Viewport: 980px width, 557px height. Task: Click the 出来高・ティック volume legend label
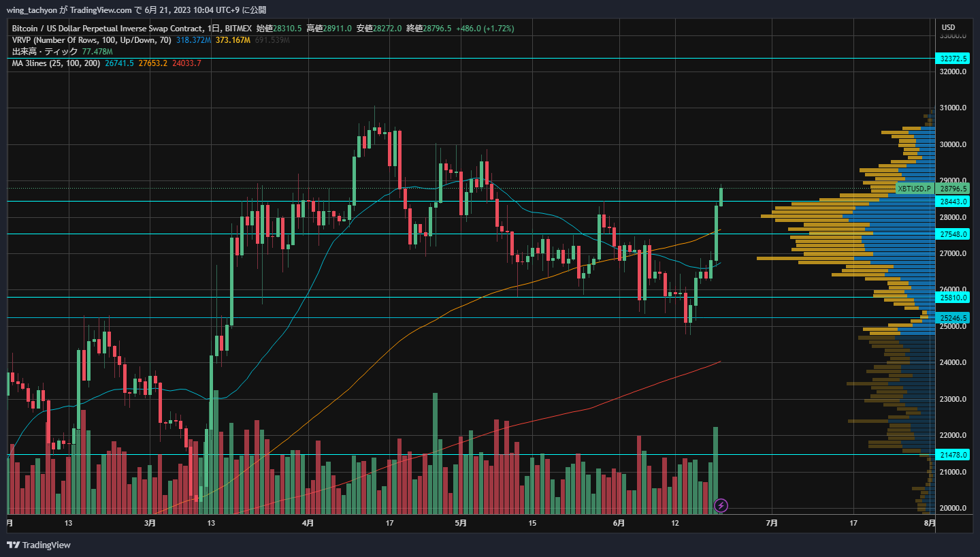point(45,52)
